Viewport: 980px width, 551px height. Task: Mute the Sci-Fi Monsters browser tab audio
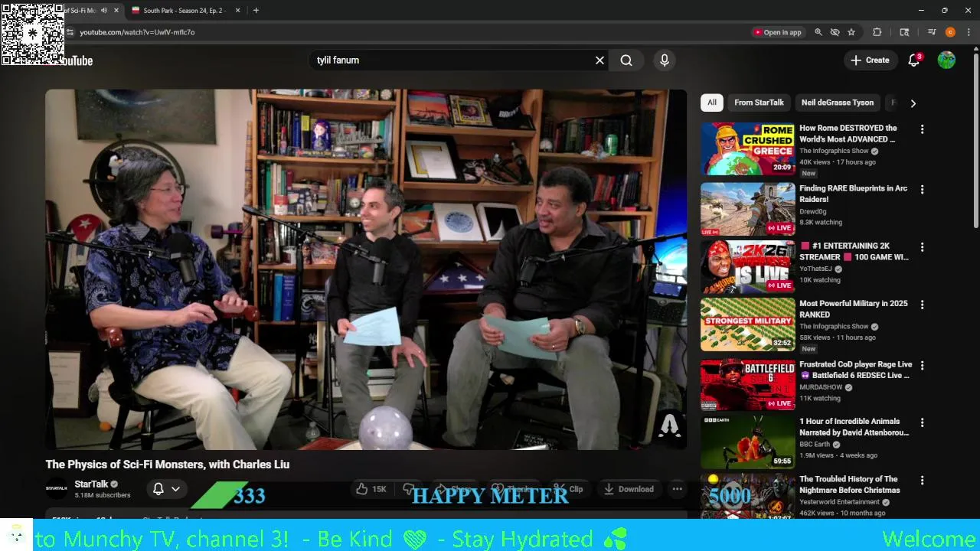point(103,11)
